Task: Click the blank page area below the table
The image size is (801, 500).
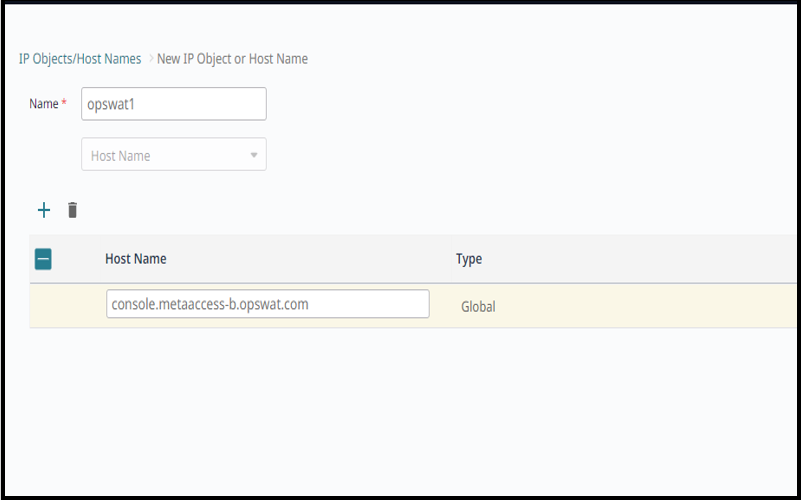Action: pyautogui.click(x=400, y=409)
